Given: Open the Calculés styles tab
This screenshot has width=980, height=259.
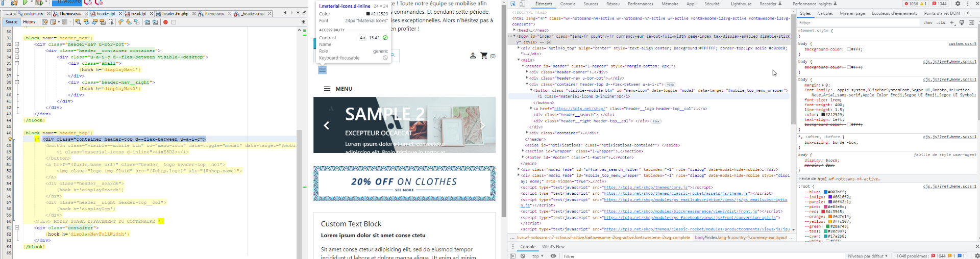Looking at the screenshot, I should [x=825, y=13].
